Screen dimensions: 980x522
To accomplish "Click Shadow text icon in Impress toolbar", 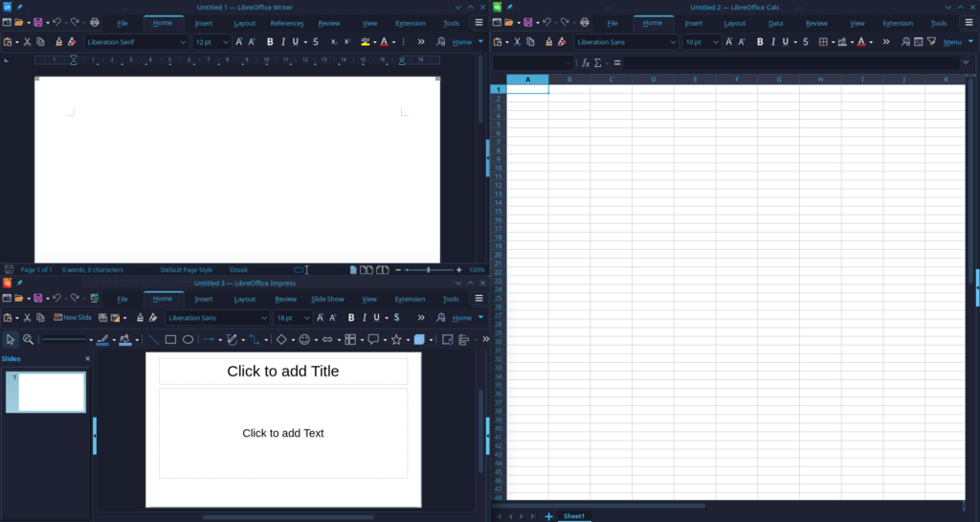I will pos(396,318).
